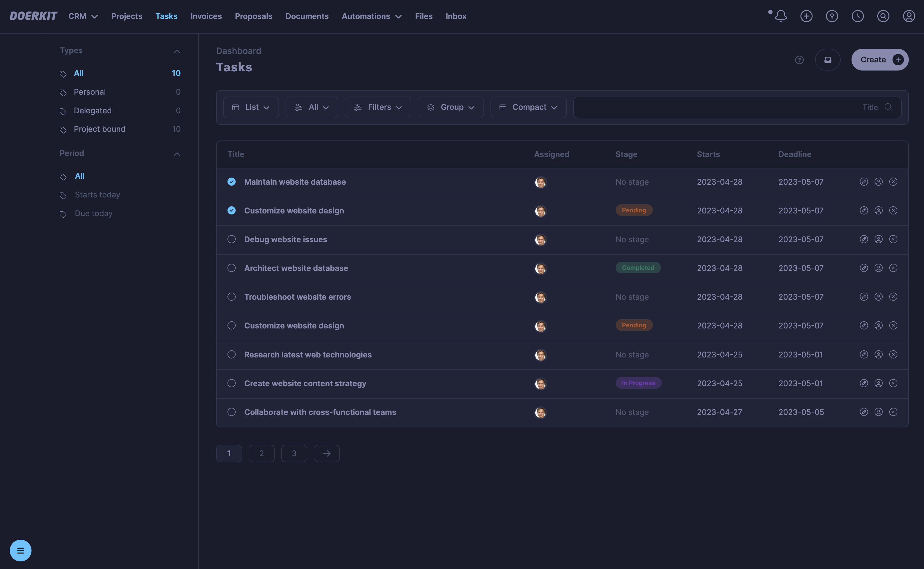Image resolution: width=924 pixels, height=569 pixels.
Task: Click the Create button
Action: click(x=879, y=59)
